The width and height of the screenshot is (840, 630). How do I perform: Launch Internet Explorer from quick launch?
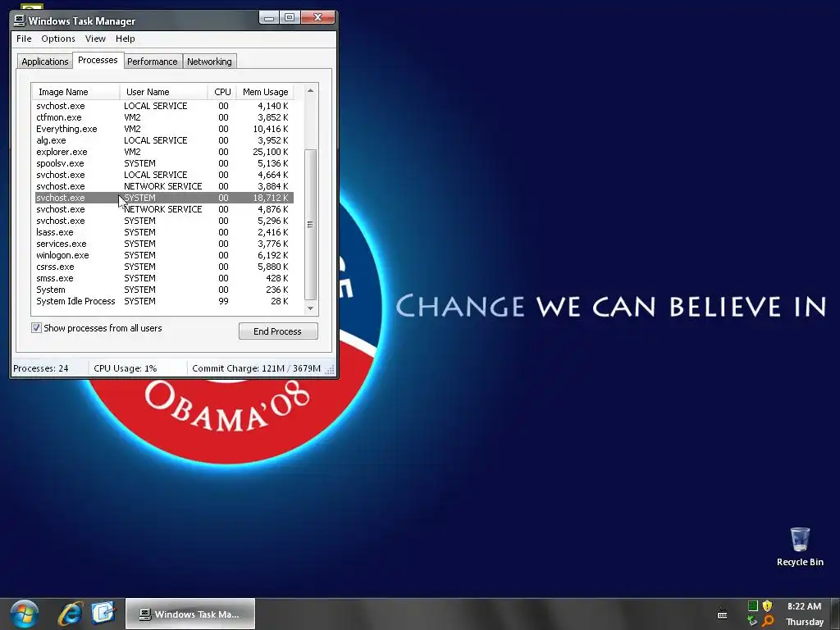point(71,614)
